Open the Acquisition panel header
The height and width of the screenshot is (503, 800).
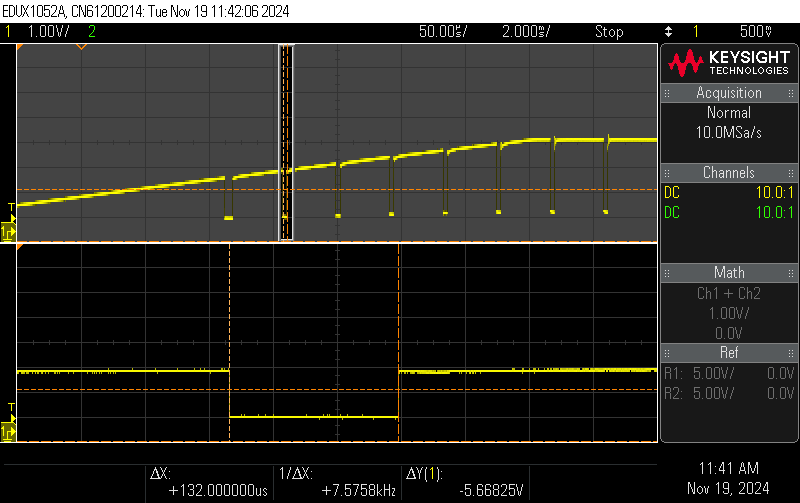pos(729,93)
